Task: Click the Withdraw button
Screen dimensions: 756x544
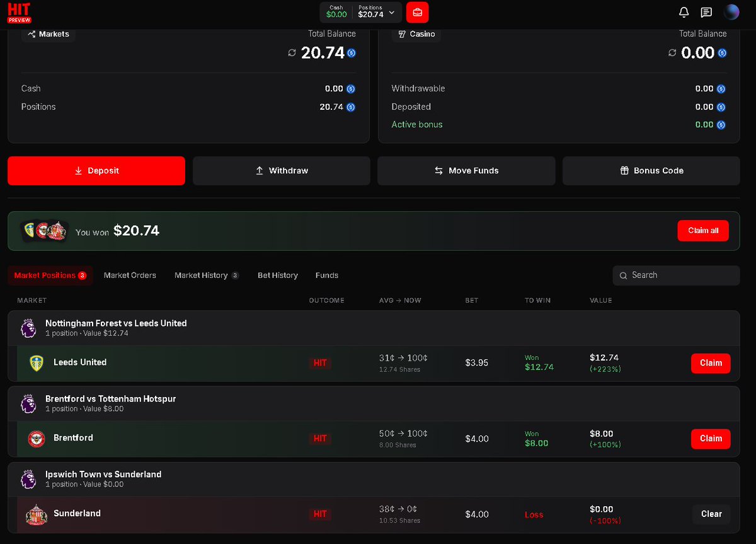Action: [x=282, y=171]
